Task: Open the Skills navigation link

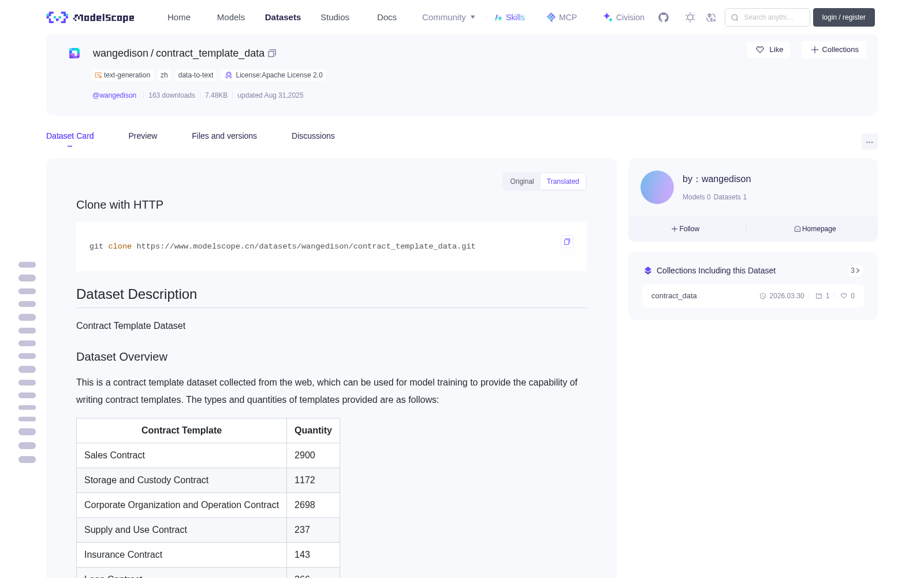Action: 510,17
